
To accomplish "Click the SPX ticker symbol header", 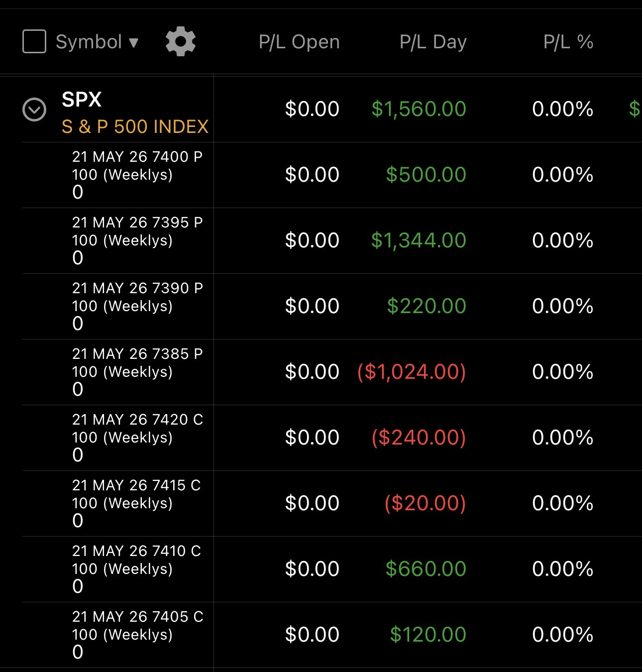I will click(82, 100).
